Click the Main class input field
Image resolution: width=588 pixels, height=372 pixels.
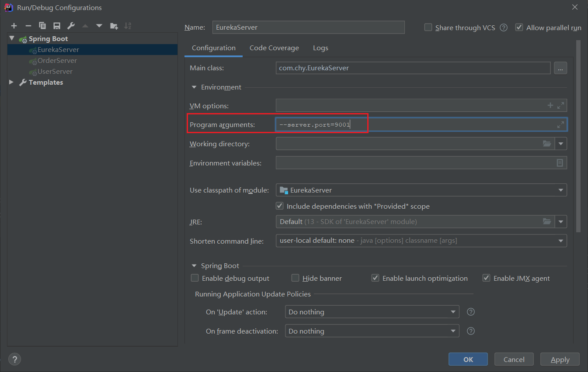[x=413, y=68]
